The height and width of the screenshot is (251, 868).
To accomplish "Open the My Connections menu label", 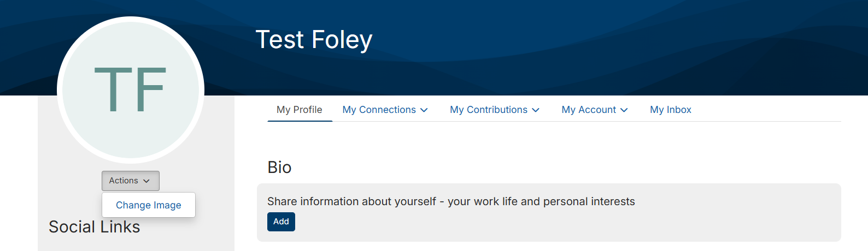I will click(x=379, y=110).
